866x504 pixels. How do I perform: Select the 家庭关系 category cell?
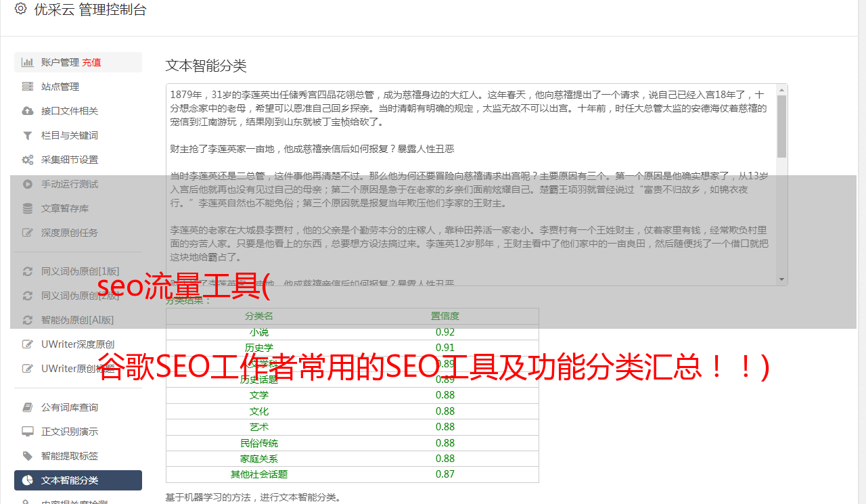[x=259, y=459]
